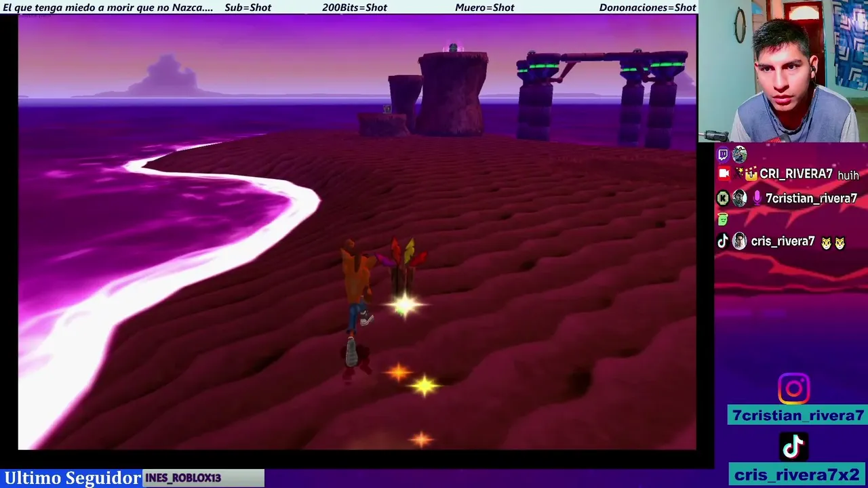Click the Twitch logo in chat overlay
The image size is (868, 488).
pyautogui.click(x=723, y=155)
